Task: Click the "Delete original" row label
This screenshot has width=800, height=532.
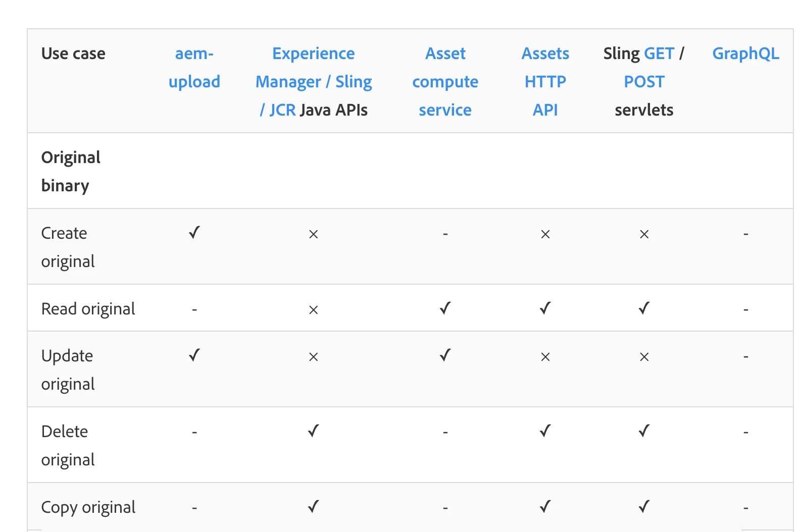Action: coord(68,445)
